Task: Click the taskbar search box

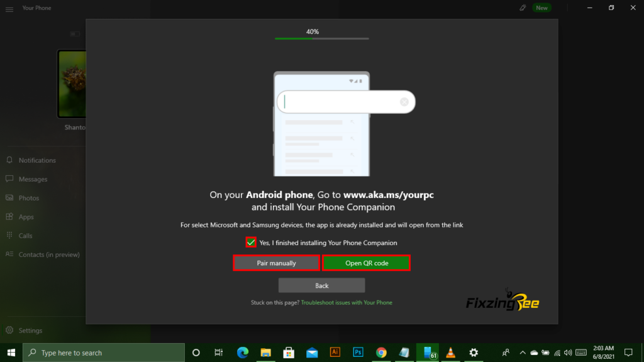Action: coord(104,353)
